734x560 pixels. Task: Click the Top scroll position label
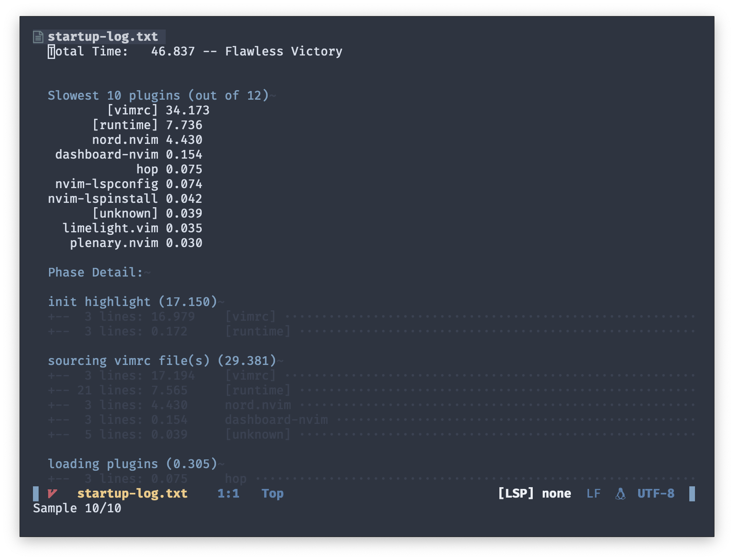(272, 493)
